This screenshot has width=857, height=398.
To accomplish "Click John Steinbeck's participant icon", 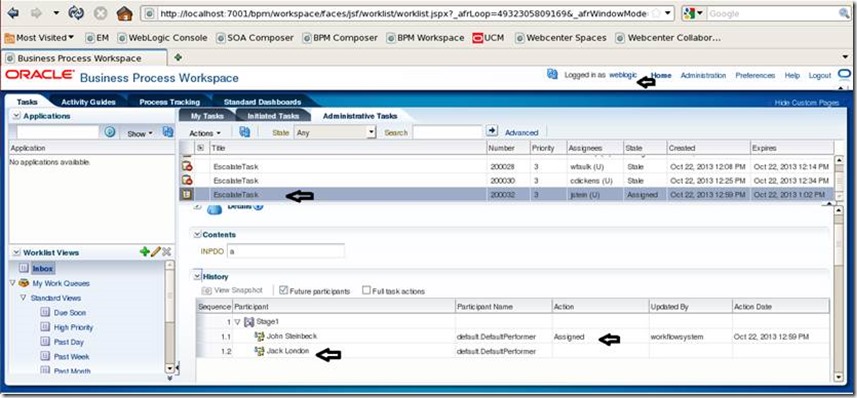I will coord(260,336).
